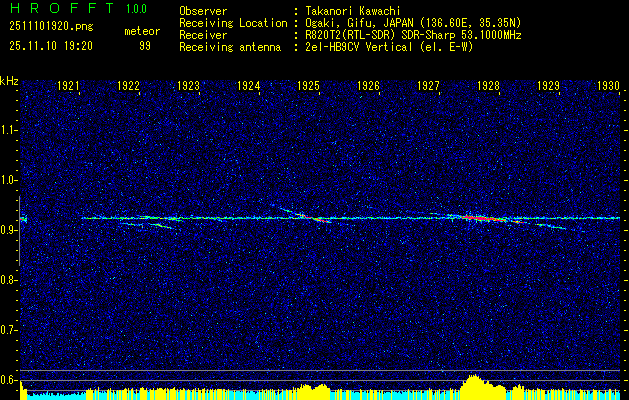Click the 1930 time marker
This screenshot has width=629, height=400.
click(x=609, y=85)
